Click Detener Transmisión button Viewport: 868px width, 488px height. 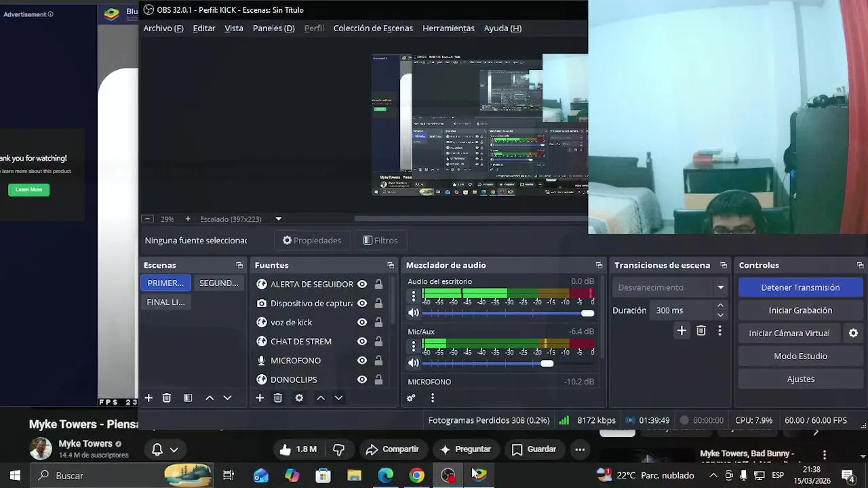coord(800,287)
